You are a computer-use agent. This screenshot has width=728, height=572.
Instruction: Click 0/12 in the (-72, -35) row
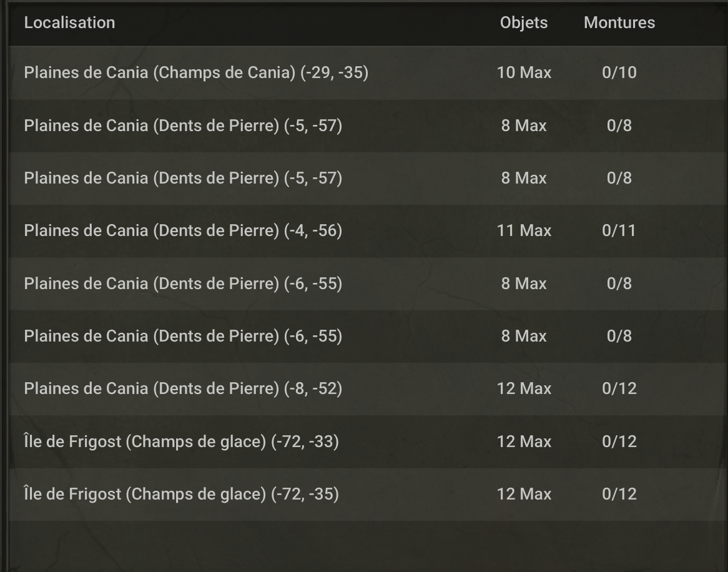tap(619, 494)
